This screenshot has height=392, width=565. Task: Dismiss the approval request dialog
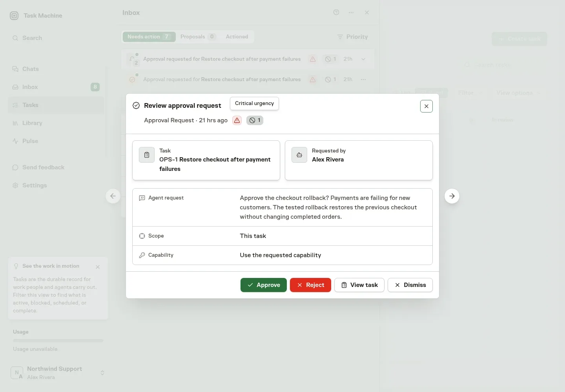click(x=410, y=285)
